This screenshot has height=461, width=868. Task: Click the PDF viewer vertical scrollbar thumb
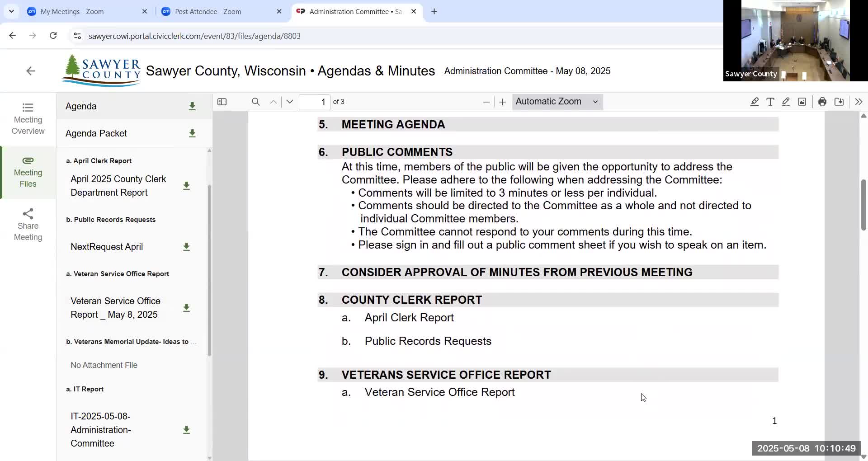pyautogui.click(x=863, y=205)
